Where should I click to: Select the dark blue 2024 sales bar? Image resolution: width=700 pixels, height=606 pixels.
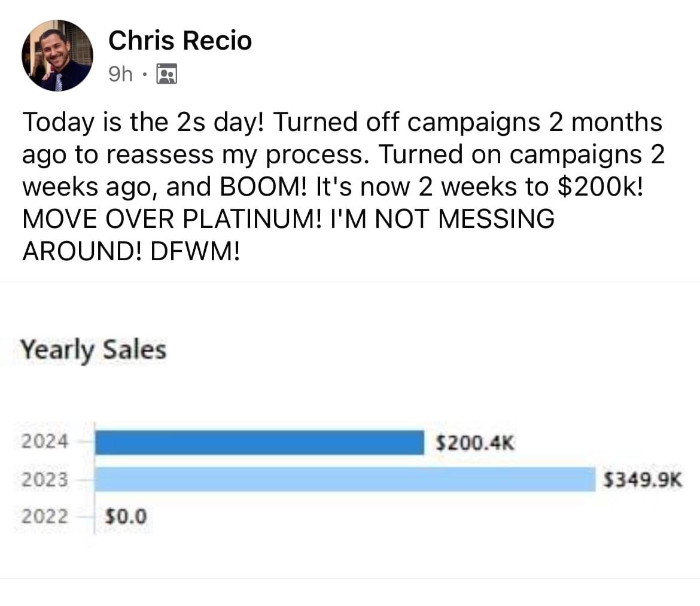point(260,442)
